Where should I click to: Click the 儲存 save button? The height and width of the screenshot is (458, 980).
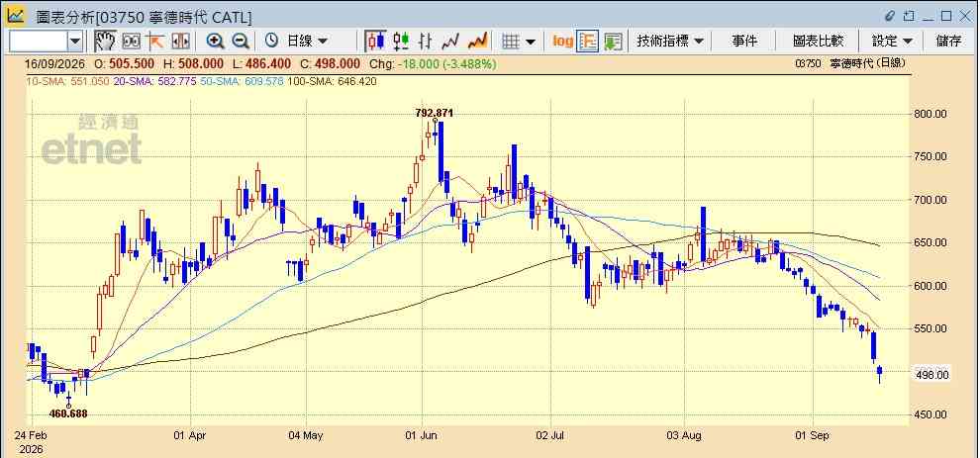(x=948, y=42)
